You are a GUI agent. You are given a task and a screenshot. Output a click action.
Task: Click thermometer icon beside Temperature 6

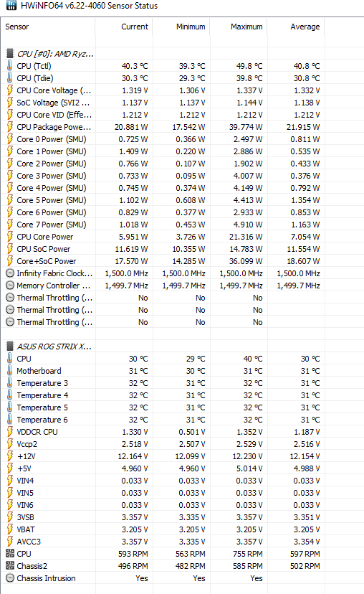pos(10,420)
